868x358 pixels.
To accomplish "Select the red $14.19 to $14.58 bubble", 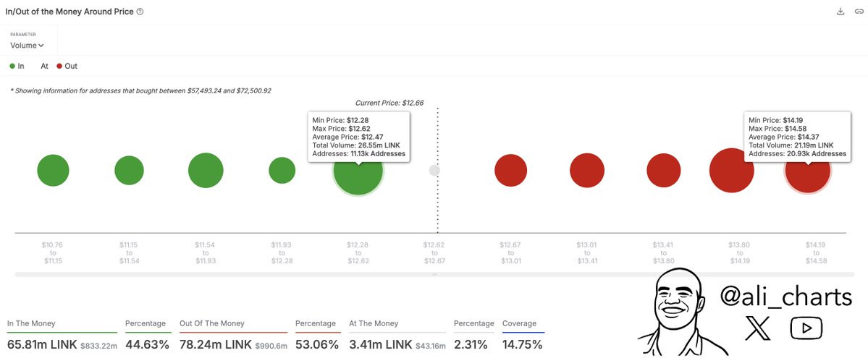I will 807,174.
